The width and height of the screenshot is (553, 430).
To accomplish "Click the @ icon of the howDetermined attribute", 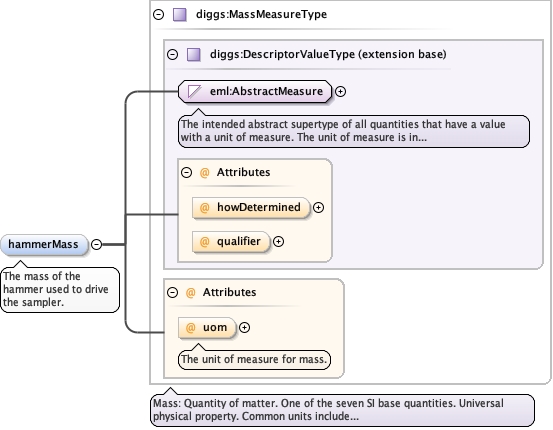I will click(205, 207).
